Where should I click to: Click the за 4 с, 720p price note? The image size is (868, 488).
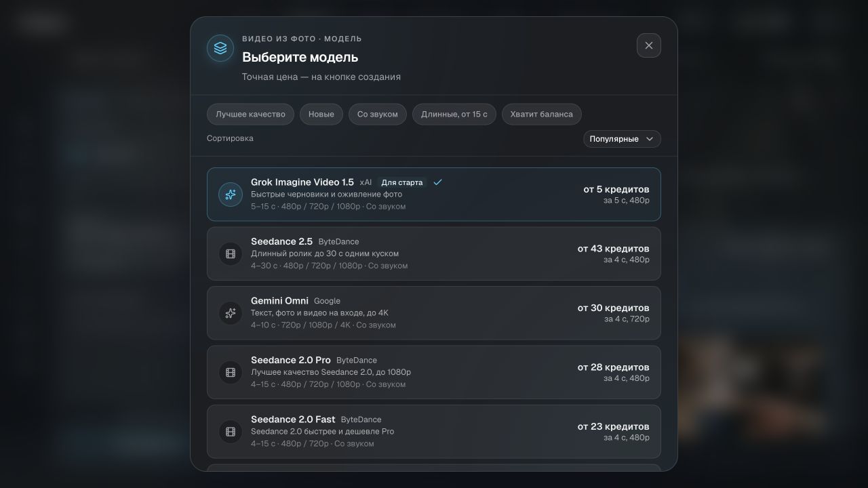627,319
